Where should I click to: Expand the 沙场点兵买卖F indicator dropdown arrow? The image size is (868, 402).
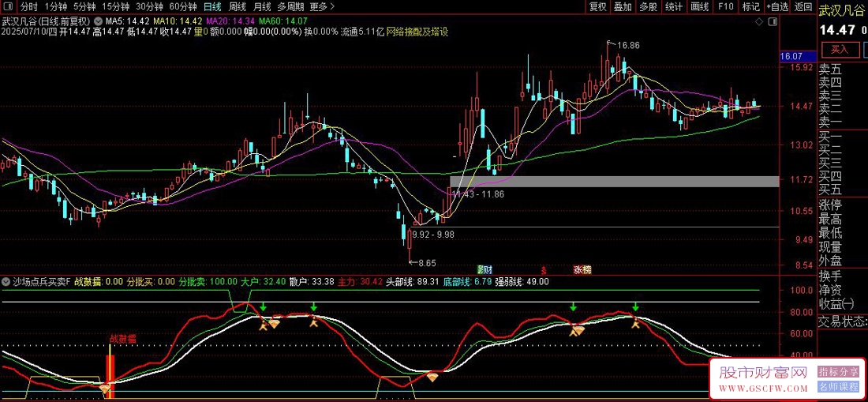(6, 281)
